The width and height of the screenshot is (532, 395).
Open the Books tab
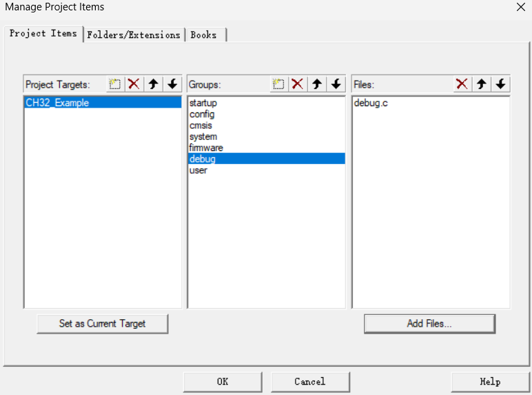[205, 35]
